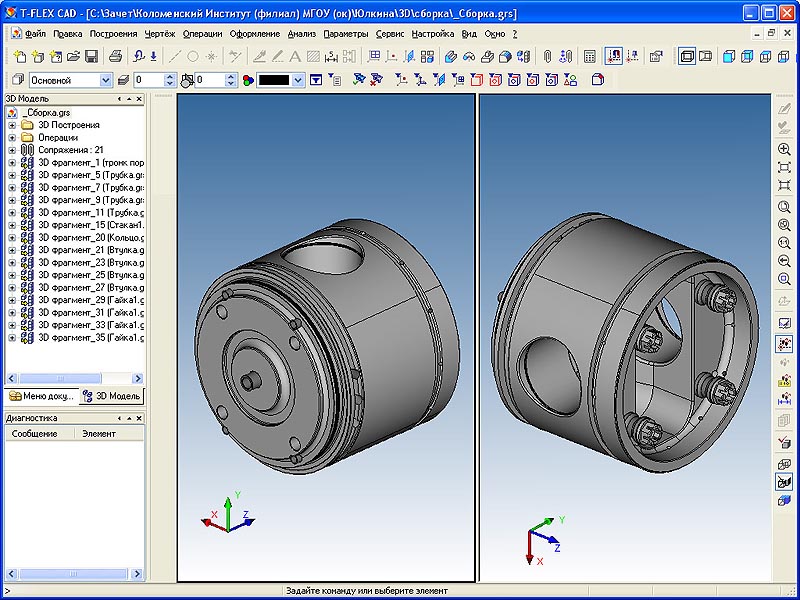
Task: Click the highlighted toolbar button right of the calculator
Action: 613,56
